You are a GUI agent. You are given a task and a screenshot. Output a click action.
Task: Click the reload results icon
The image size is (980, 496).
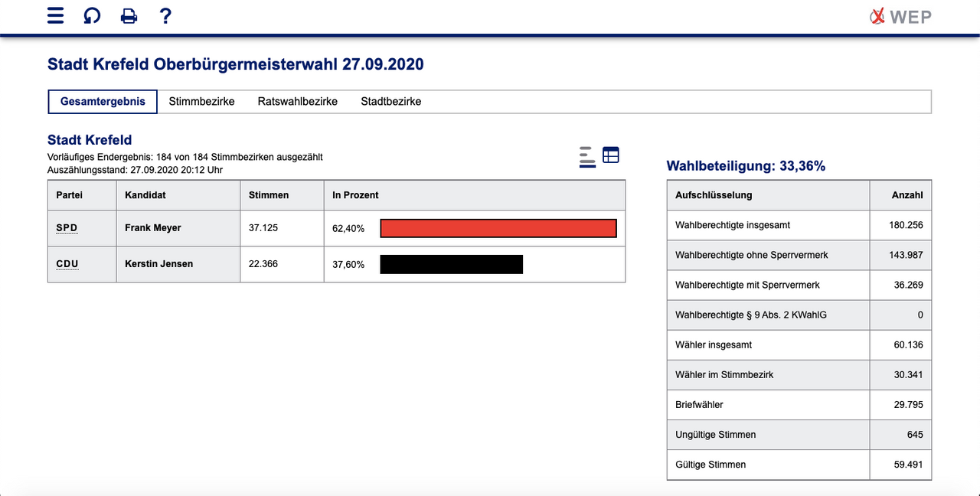pos(92,15)
